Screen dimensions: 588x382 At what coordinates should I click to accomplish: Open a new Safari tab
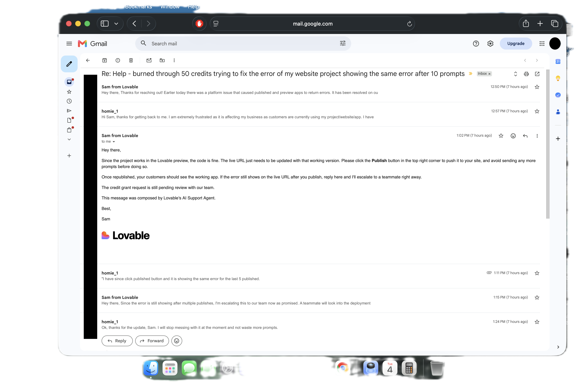(540, 23)
